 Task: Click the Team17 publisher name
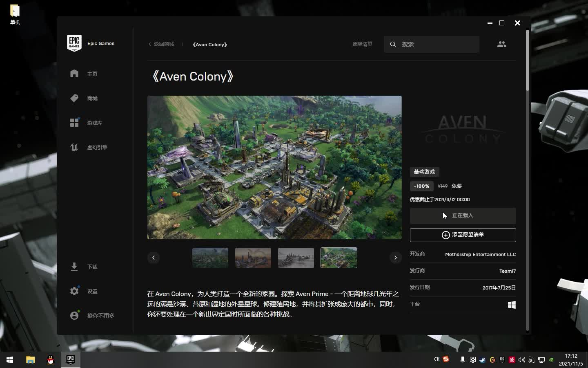tap(508, 271)
